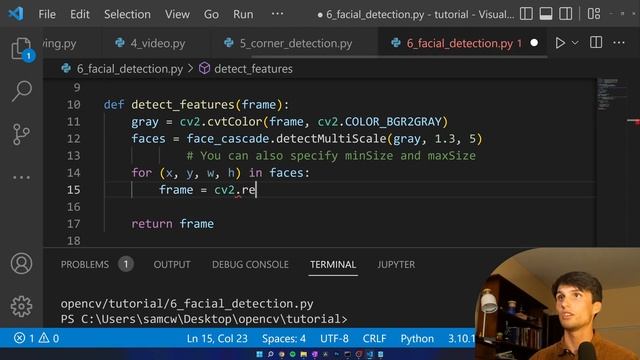Open editor More Actions ellipsis
The image size is (640, 360).
pyautogui.click(x=619, y=42)
